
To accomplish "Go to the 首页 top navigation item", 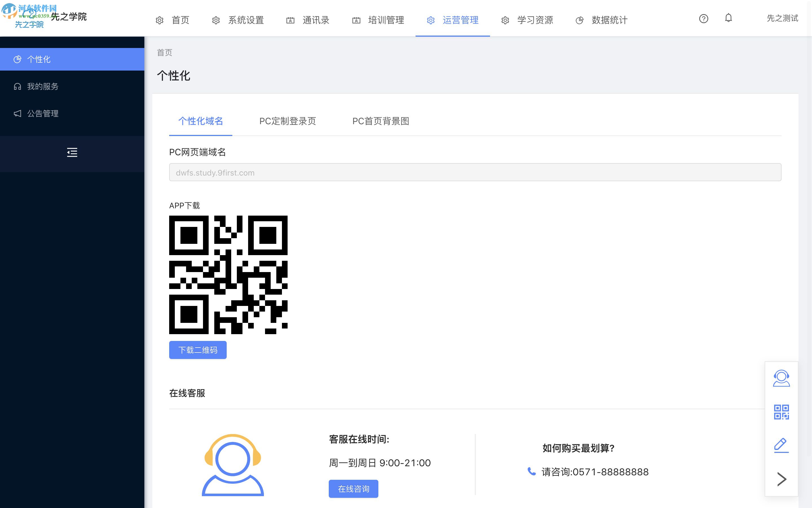I will [173, 20].
